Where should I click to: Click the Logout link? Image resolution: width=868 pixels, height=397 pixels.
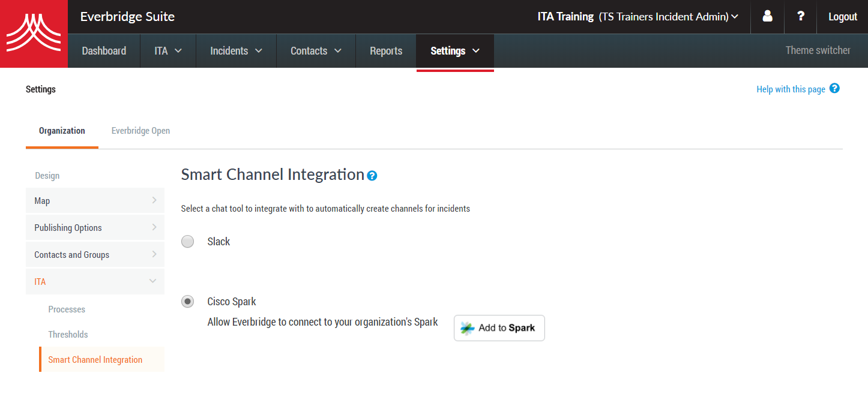(842, 17)
